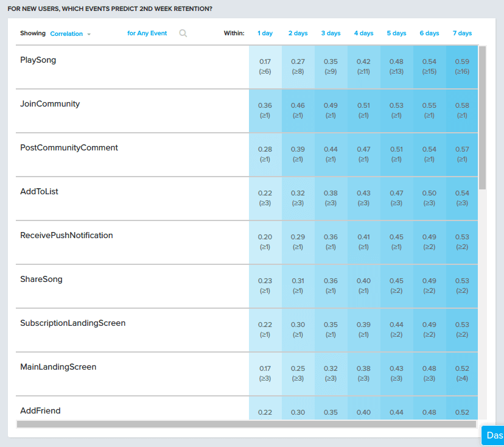This screenshot has height=447, width=504.
Task: Select the JoinCommunity event row
Action: point(50,104)
